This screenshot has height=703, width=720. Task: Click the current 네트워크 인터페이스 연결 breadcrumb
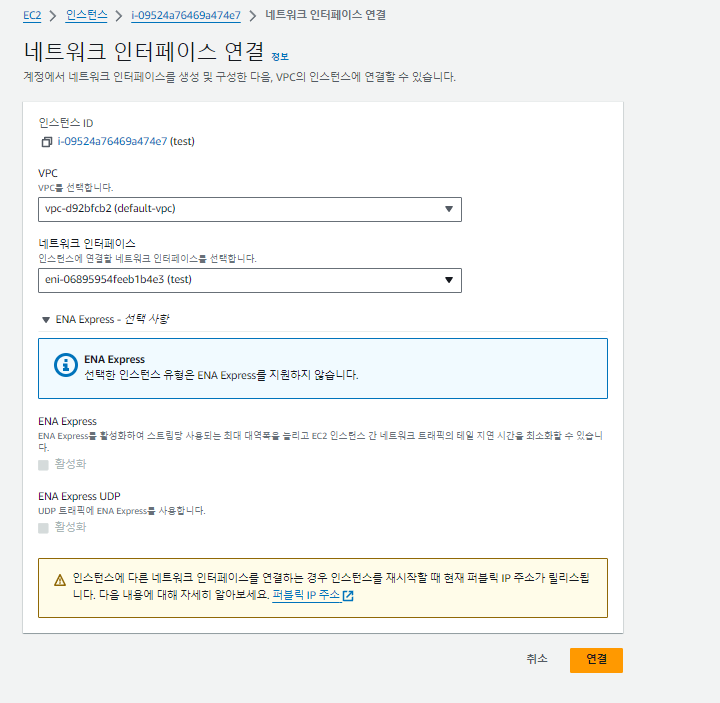(x=325, y=15)
